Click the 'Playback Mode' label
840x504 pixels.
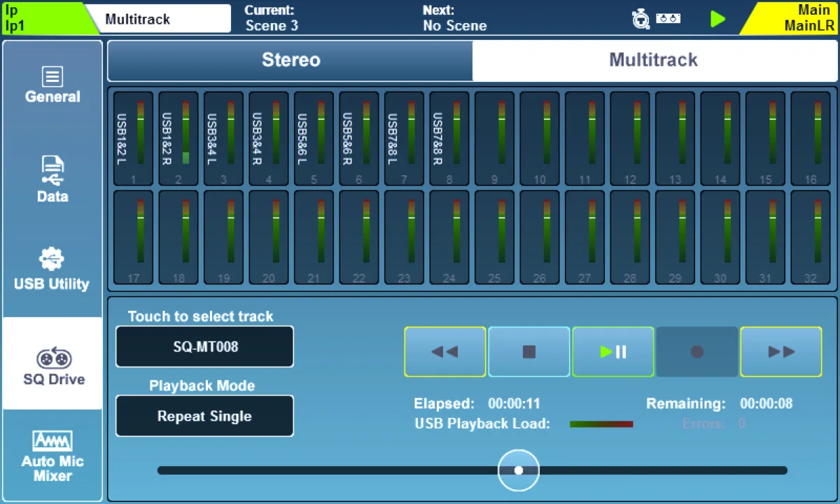click(x=202, y=386)
